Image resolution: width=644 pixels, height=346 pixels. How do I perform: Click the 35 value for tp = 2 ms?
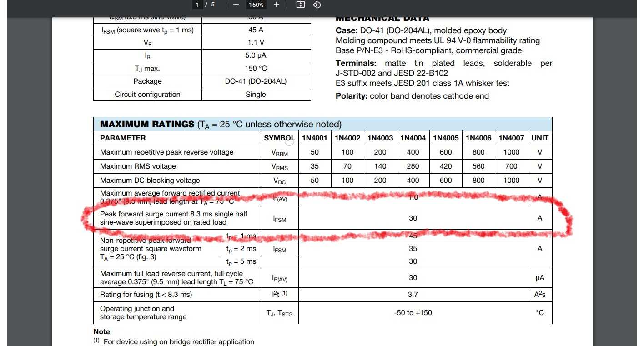(413, 249)
